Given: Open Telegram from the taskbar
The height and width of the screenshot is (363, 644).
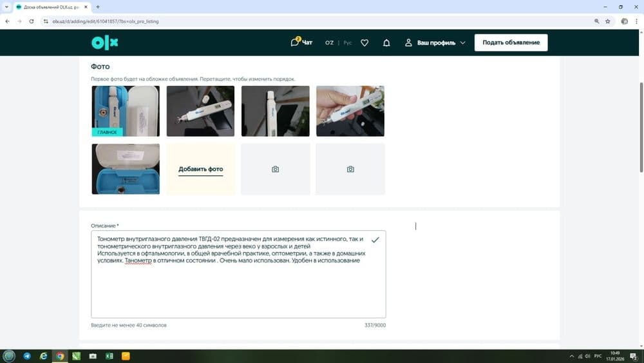Looking at the screenshot, I should click(27, 356).
